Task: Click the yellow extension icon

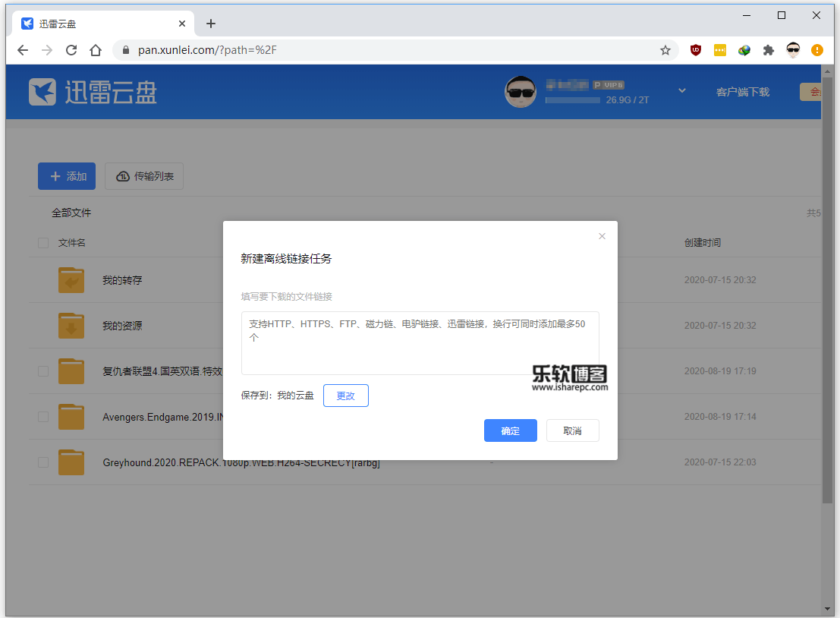Action: pyautogui.click(x=720, y=50)
